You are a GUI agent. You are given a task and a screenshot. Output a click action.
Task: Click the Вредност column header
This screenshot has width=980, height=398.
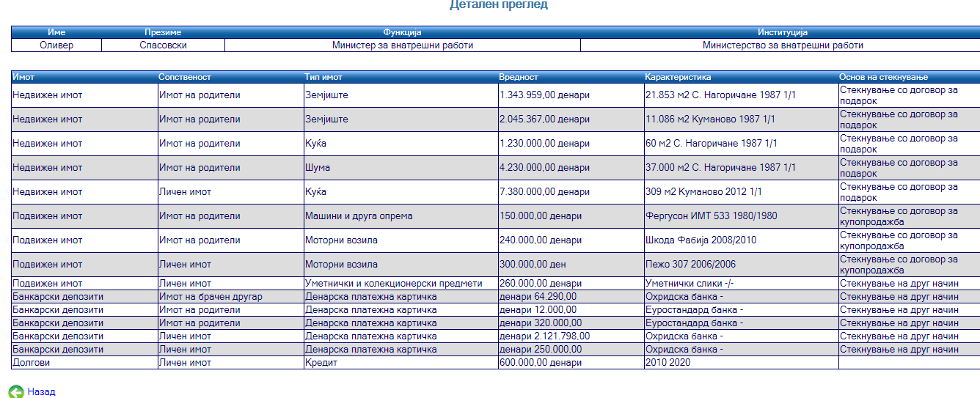519,77
